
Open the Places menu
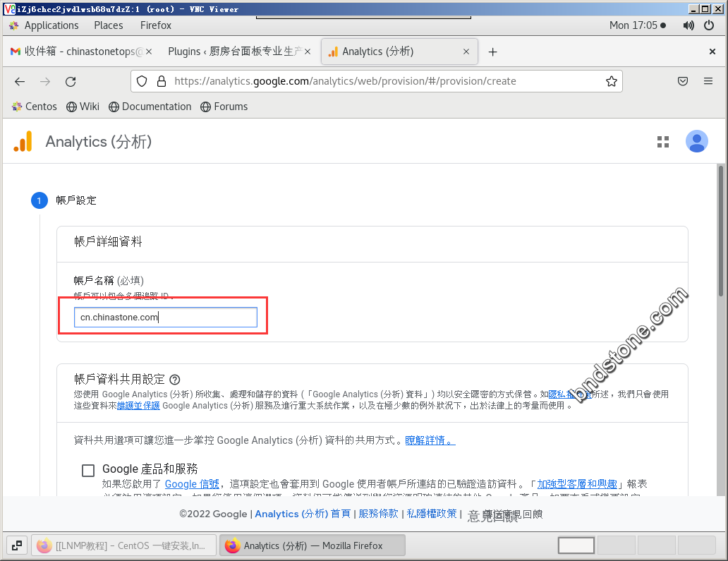pos(108,25)
